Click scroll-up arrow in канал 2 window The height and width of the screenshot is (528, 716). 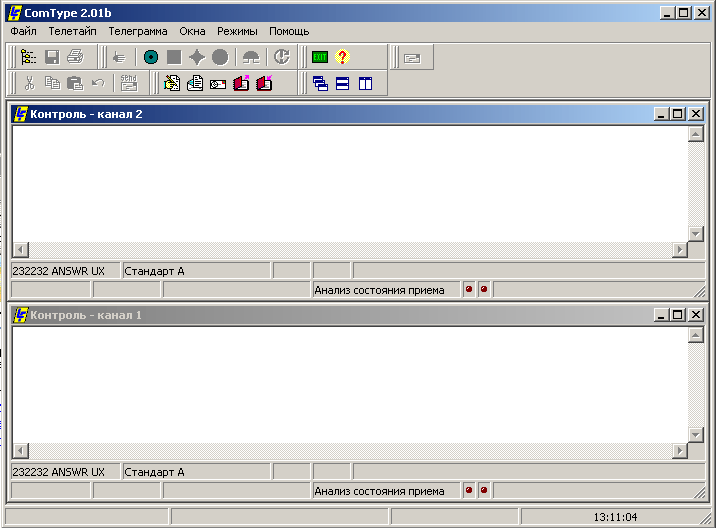695,134
